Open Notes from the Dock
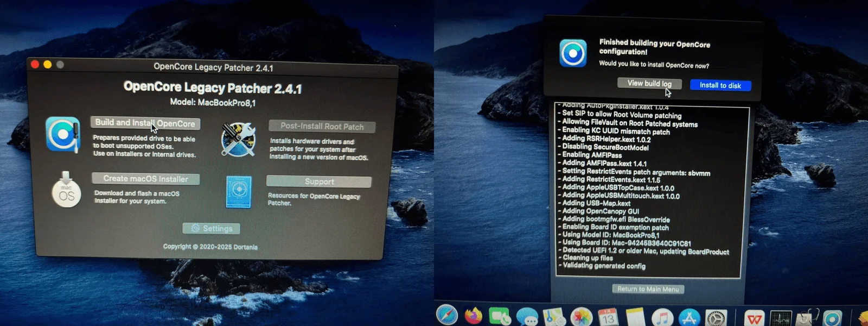This screenshot has height=326, width=868. pos(635,317)
